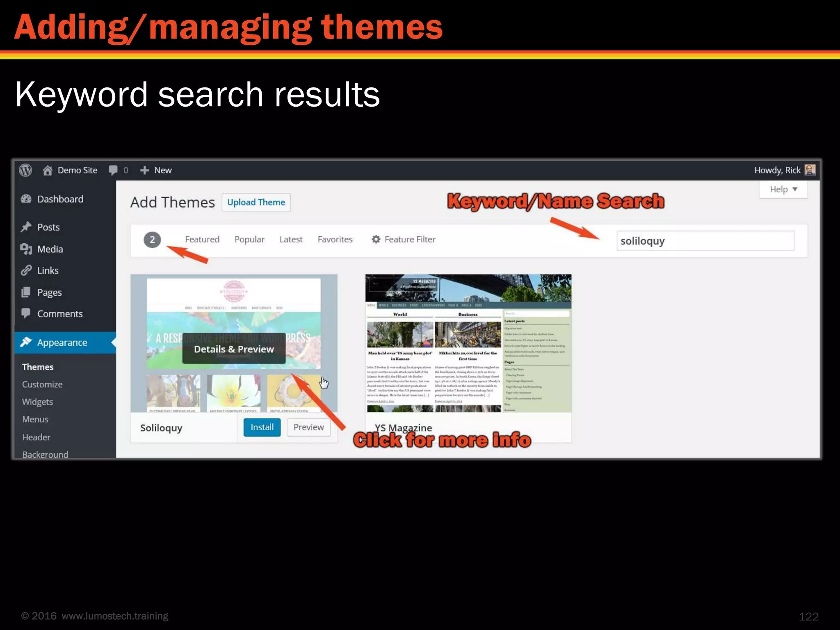Viewport: 840px width, 630px height.
Task: Open Rick's avatar in the admin bar
Action: (x=810, y=170)
